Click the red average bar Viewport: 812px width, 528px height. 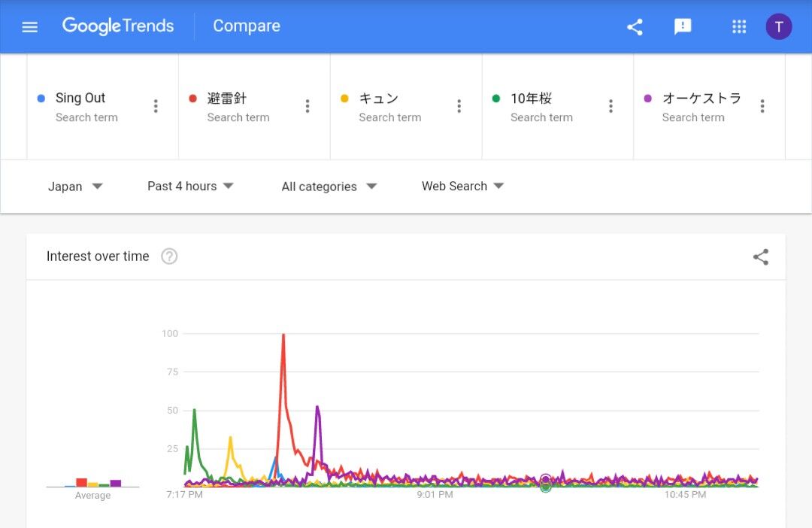coord(81,482)
